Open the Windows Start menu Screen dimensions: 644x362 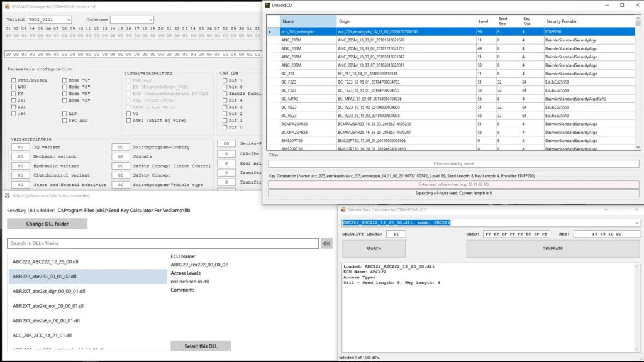click(x=6, y=360)
